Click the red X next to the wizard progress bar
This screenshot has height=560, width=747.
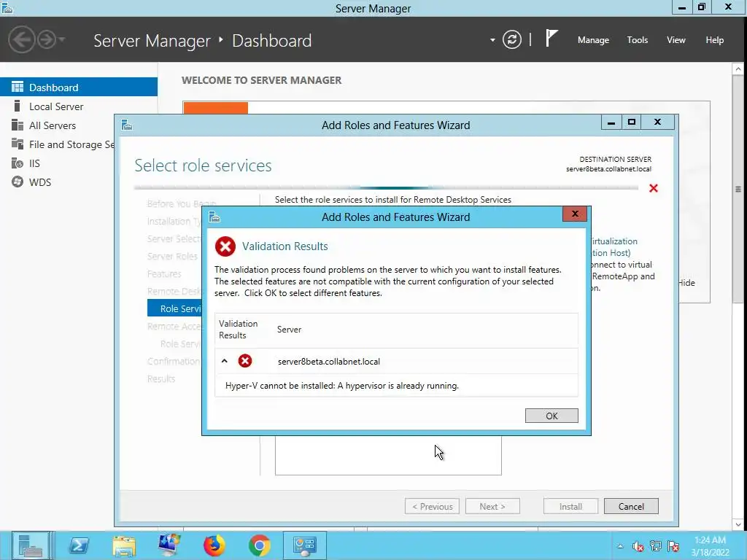(653, 188)
